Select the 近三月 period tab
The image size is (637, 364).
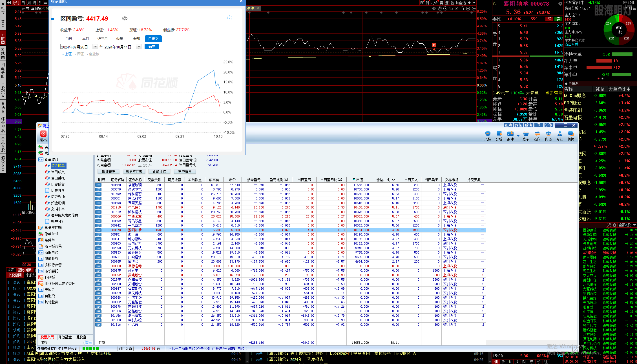(x=103, y=39)
